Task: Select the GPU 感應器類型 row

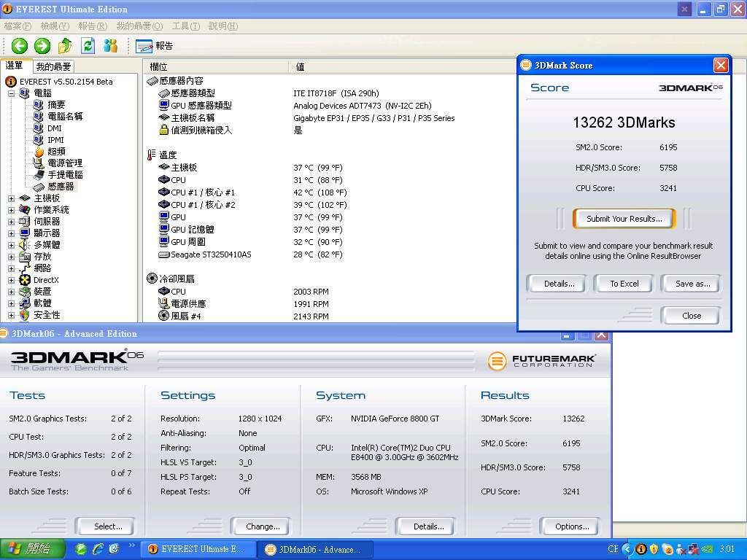Action: [x=295, y=106]
